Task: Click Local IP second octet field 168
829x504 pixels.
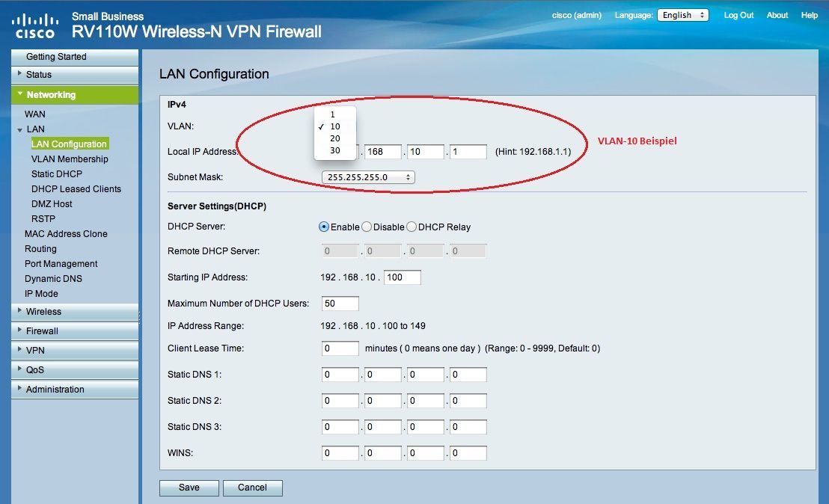Action: tap(383, 152)
